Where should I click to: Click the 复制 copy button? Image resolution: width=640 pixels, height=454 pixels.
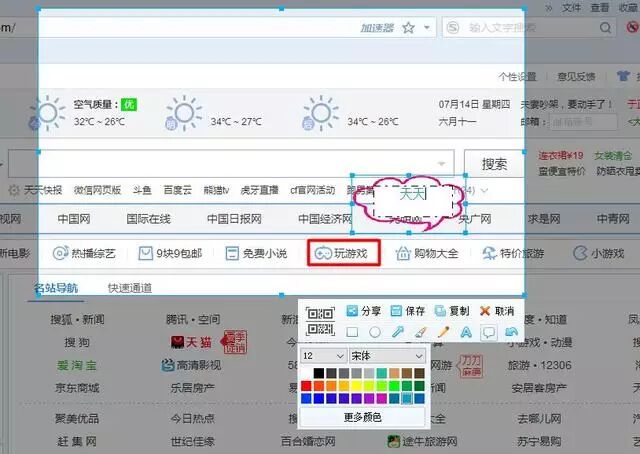tap(452, 311)
